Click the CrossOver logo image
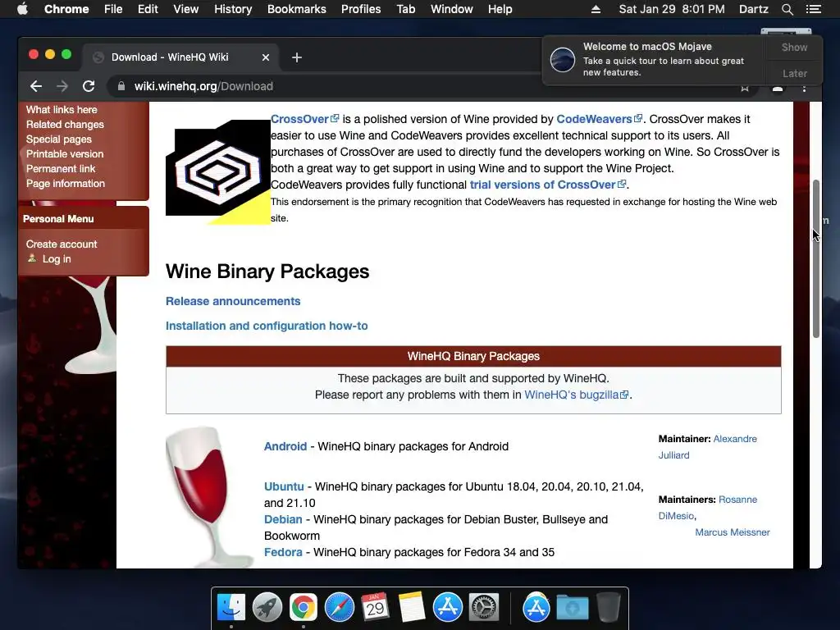 pos(218,171)
